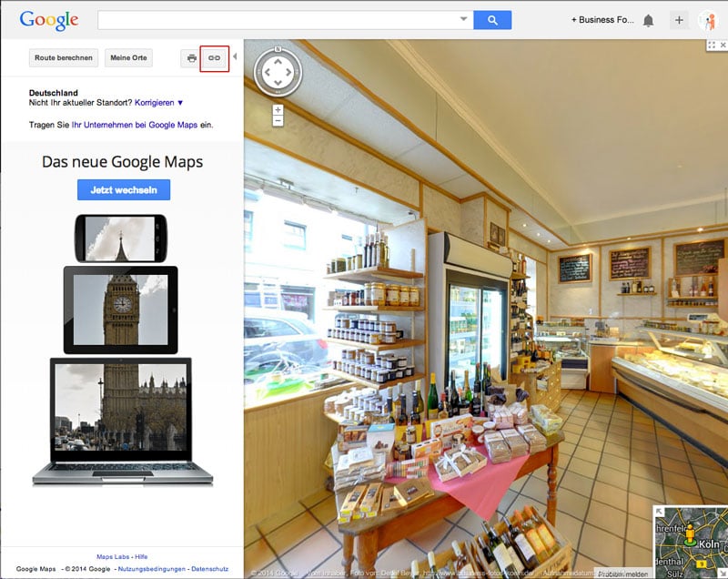Viewport: 728px width, 579px height.
Task: Click the mini map expand arrow
Action: (x=658, y=513)
